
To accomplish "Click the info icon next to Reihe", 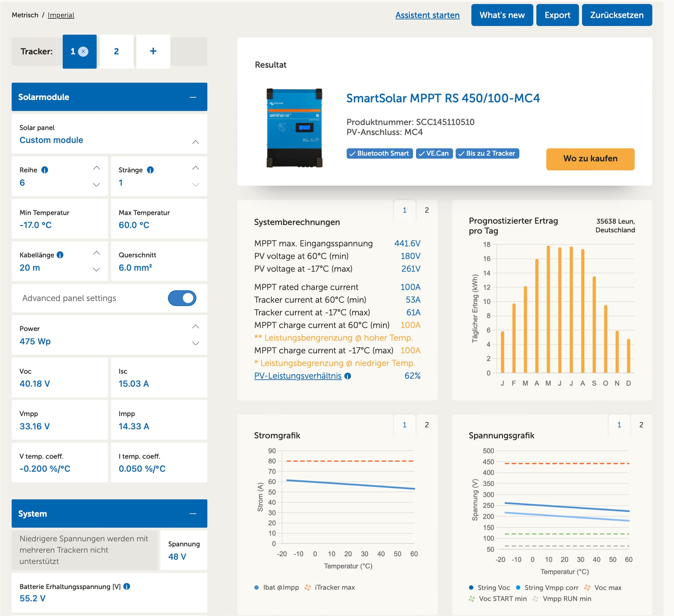I will pos(45,170).
